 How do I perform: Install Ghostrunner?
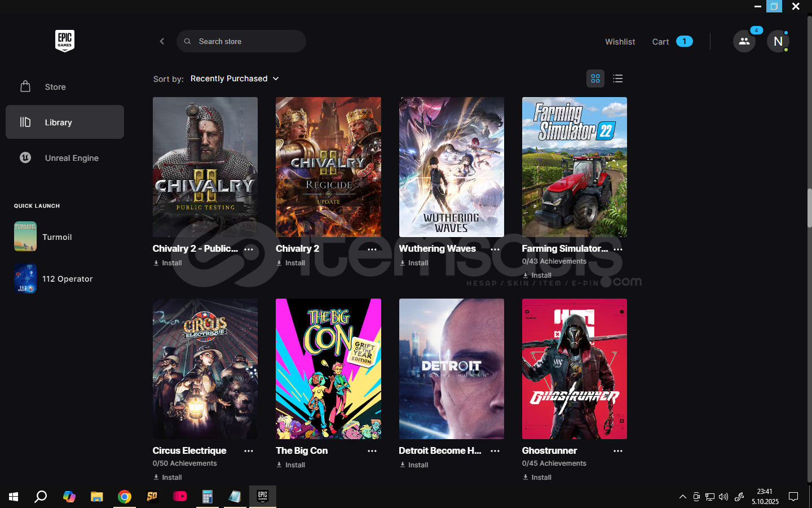coord(537,478)
